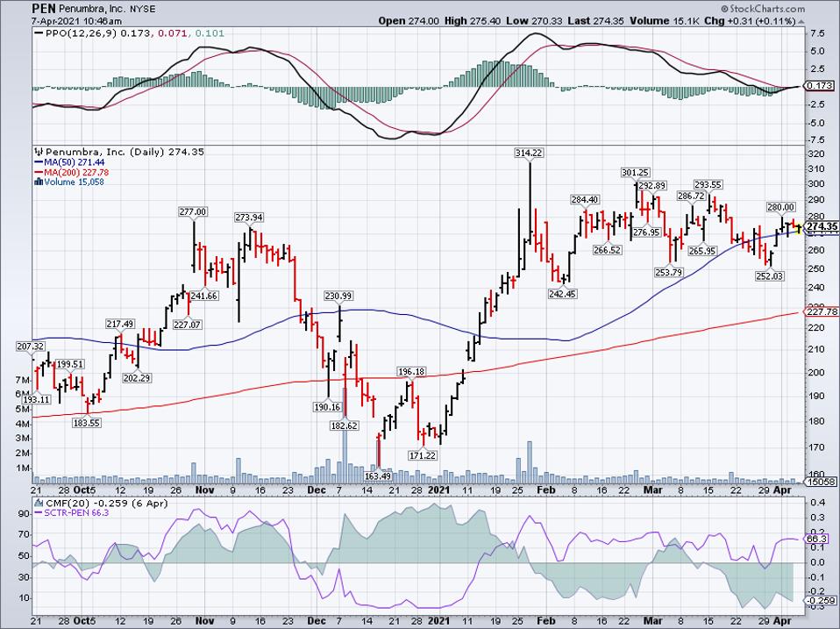The width and height of the screenshot is (840, 629).
Task: Click the 227.78 MA(200) tag on right axis
Action: coord(822,311)
